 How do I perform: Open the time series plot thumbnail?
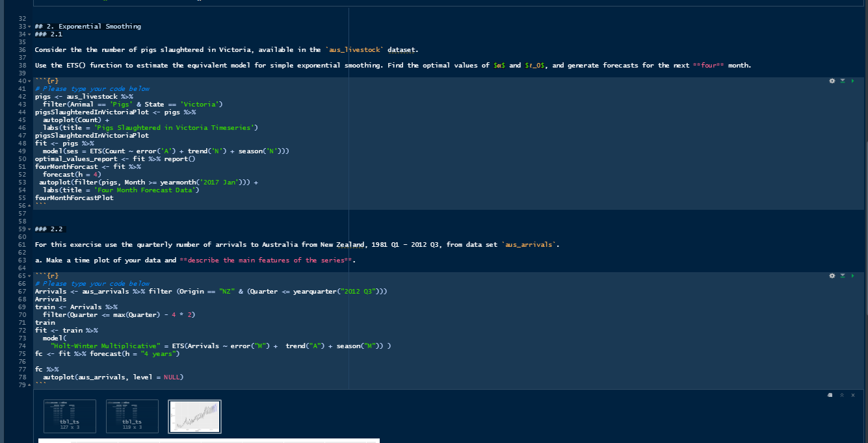(x=194, y=416)
